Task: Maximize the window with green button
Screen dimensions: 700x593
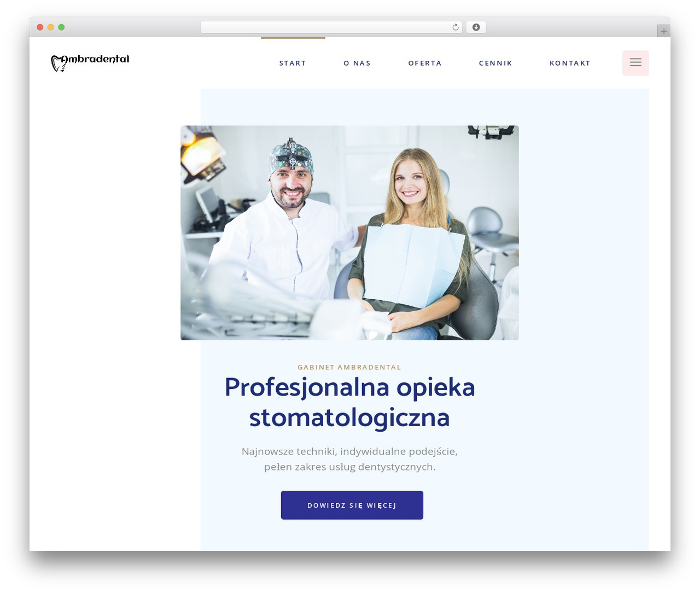Action: coord(61,27)
